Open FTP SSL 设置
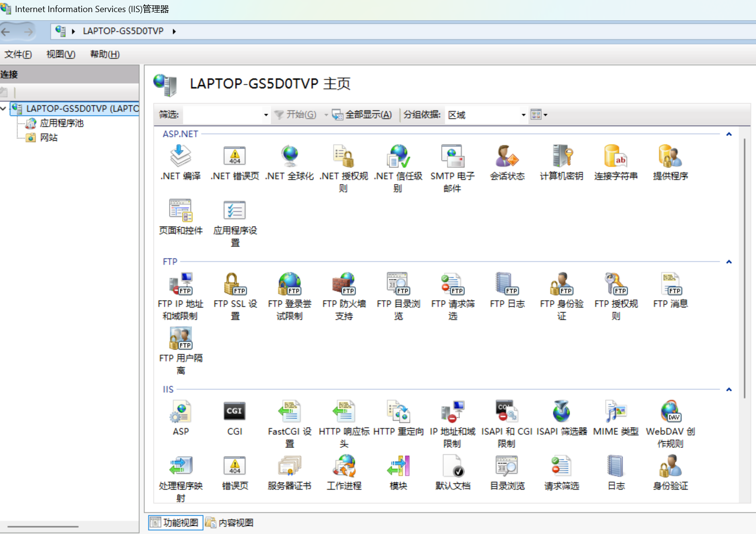This screenshot has width=756, height=534. (235, 296)
